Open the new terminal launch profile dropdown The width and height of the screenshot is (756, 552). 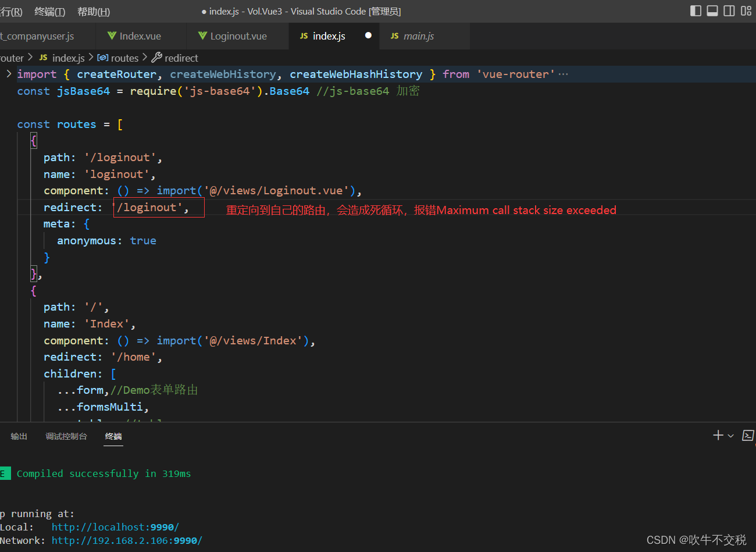731,436
